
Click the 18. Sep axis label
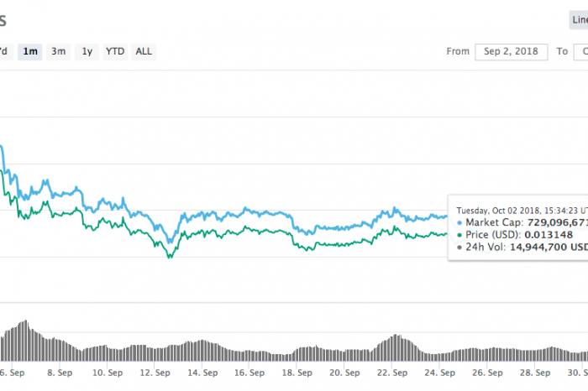(297, 373)
